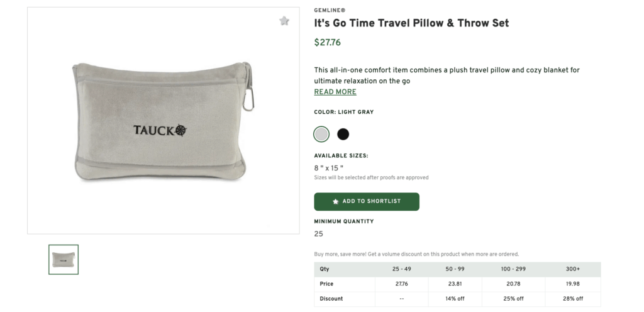Choose the black color swatch
Viewport: 644px width, 312px height.
point(343,134)
